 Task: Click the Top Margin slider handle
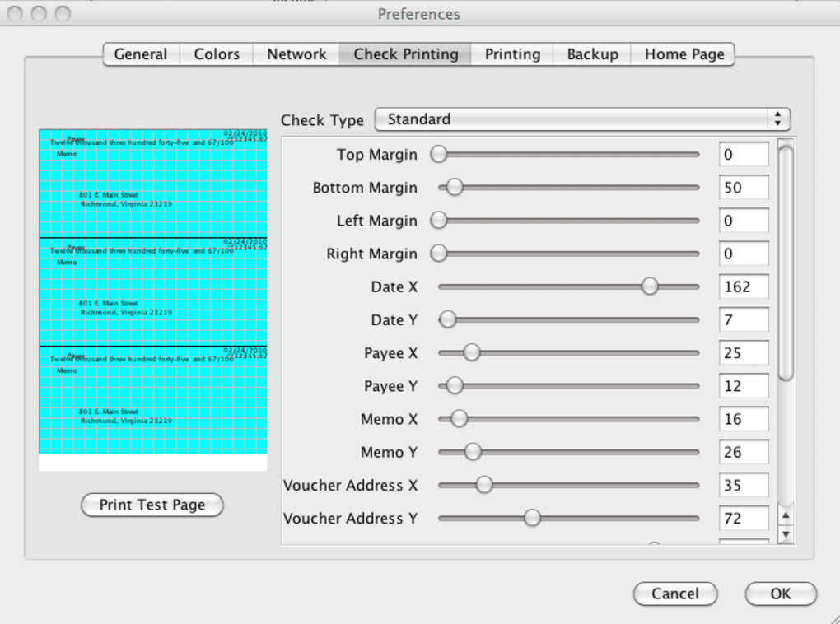(439, 154)
